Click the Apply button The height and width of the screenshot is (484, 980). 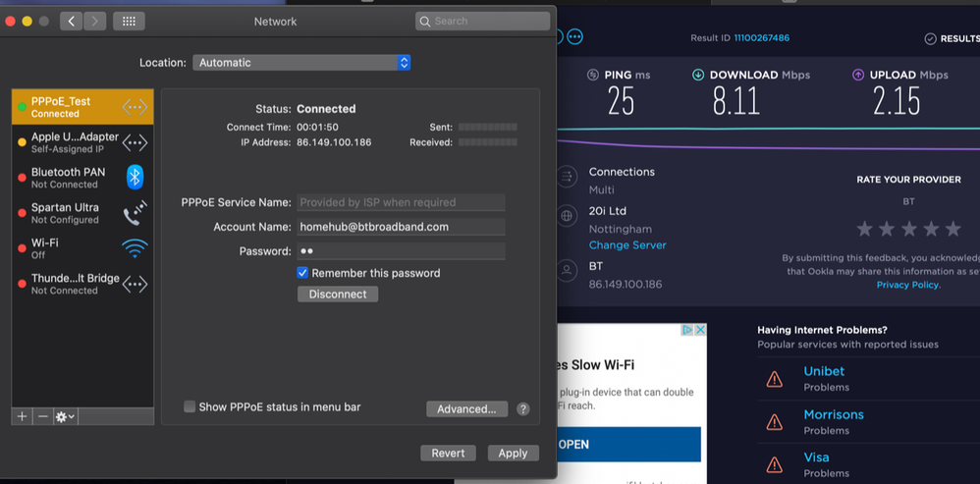click(514, 454)
